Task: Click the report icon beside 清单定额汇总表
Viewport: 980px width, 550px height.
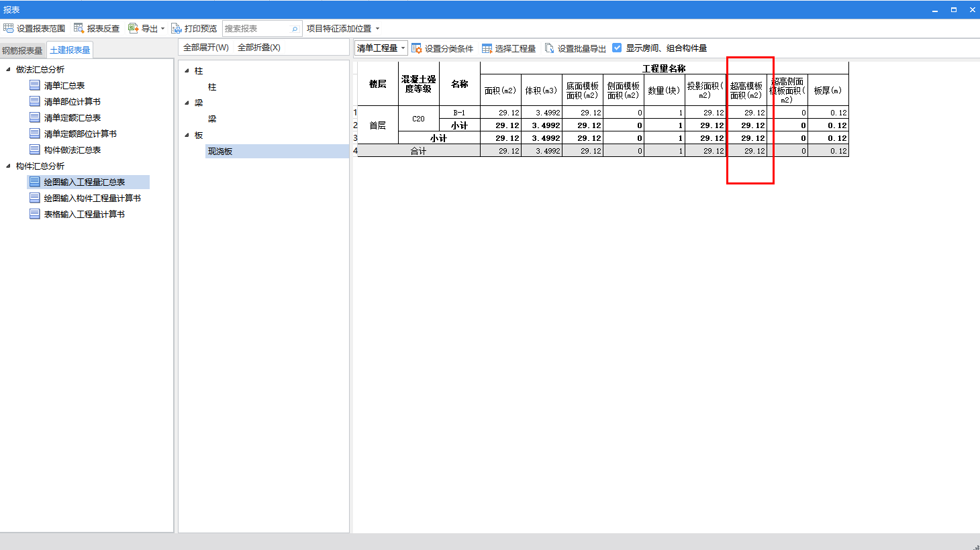Action: pyautogui.click(x=35, y=117)
